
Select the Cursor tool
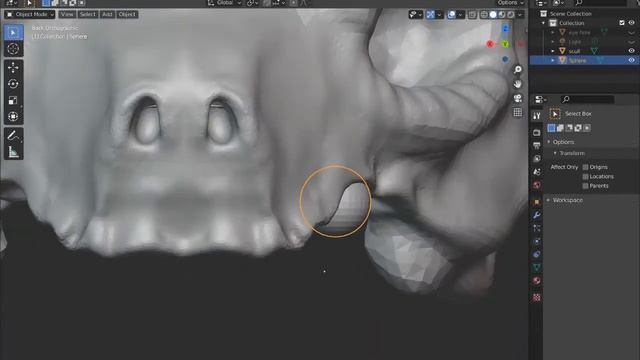pos(13,49)
